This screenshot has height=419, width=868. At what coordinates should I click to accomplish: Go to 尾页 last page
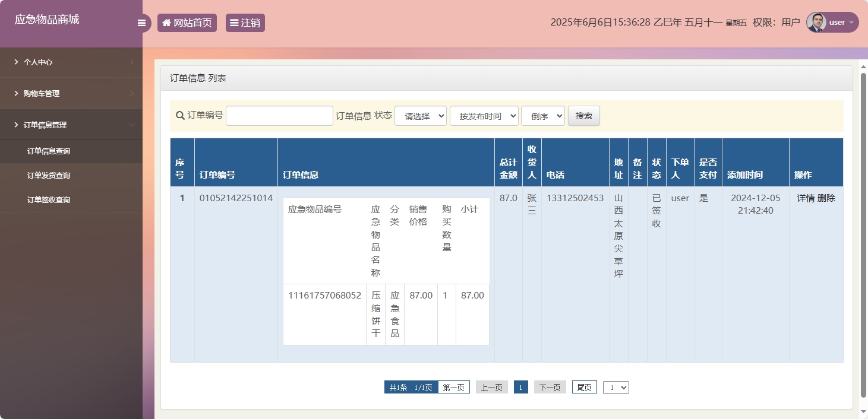[583, 387]
